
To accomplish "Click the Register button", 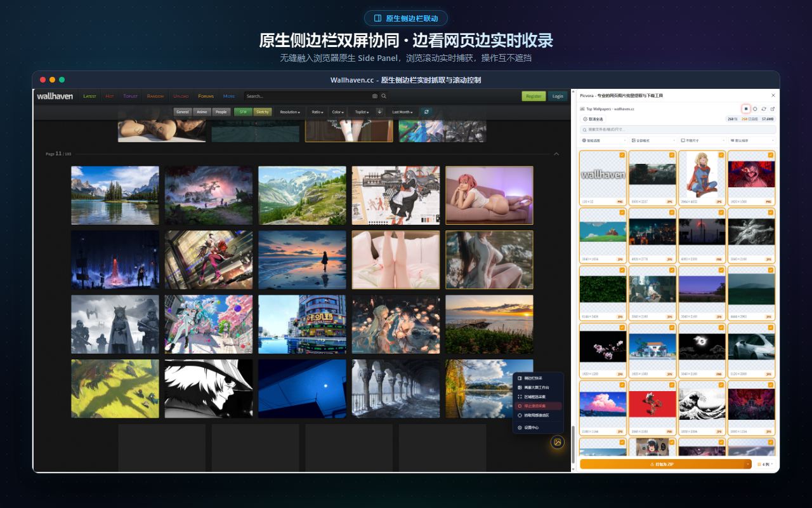I will (x=534, y=96).
